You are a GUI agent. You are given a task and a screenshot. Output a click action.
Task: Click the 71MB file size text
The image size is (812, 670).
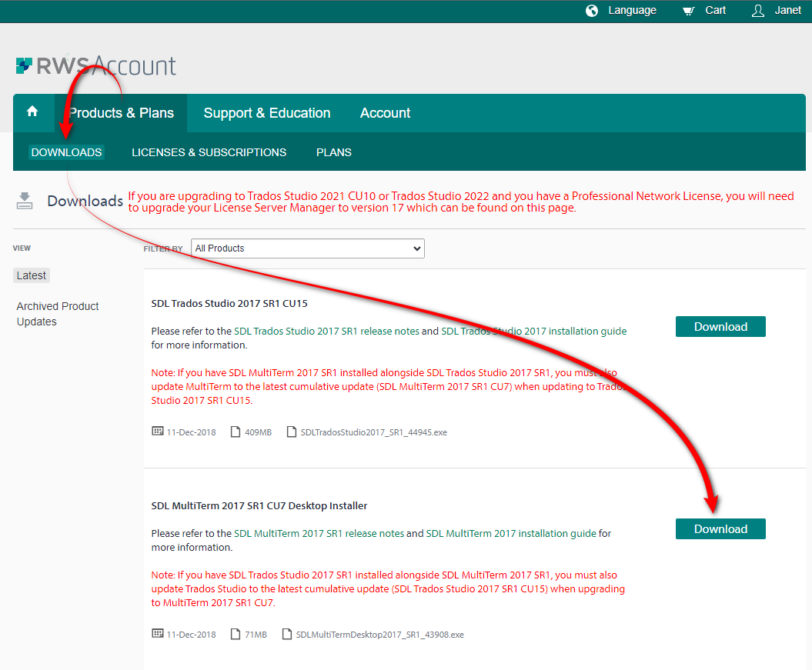click(256, 635)
